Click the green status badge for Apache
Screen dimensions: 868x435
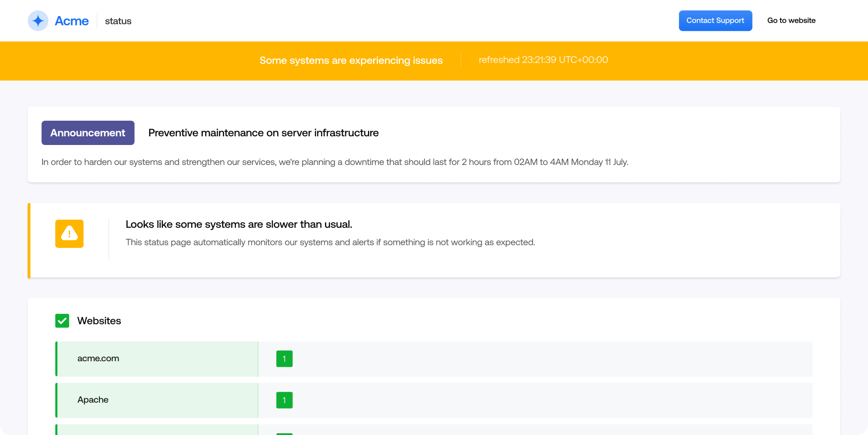284,400
